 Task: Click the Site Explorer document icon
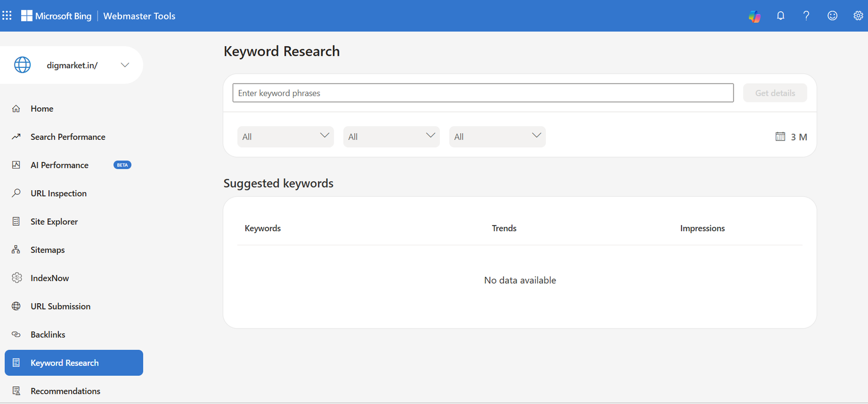tap(16, 221)
